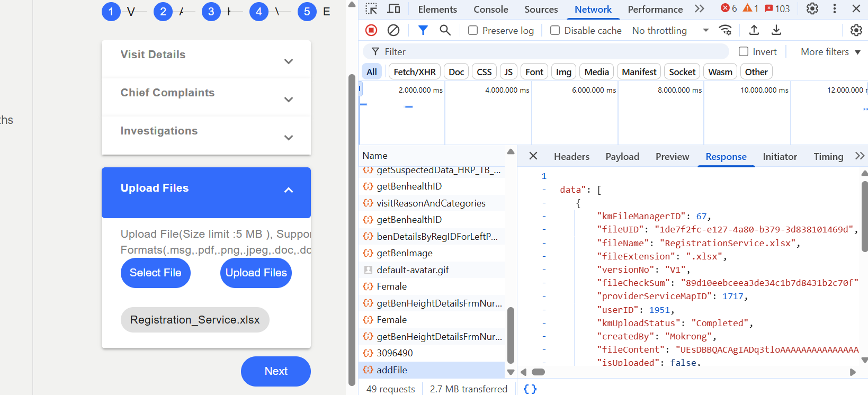Filter by Doc requests
Image resolution: width=868 pixels, height=395 pixels.
[457, 71]
